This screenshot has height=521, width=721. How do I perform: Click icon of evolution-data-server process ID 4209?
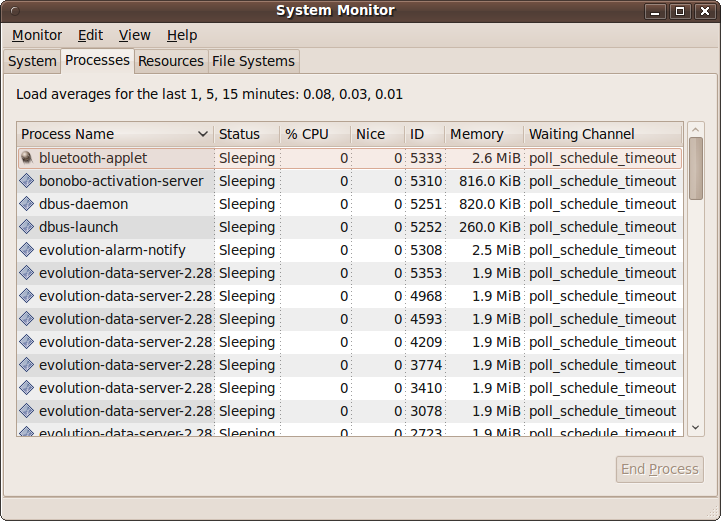point(27,342)
